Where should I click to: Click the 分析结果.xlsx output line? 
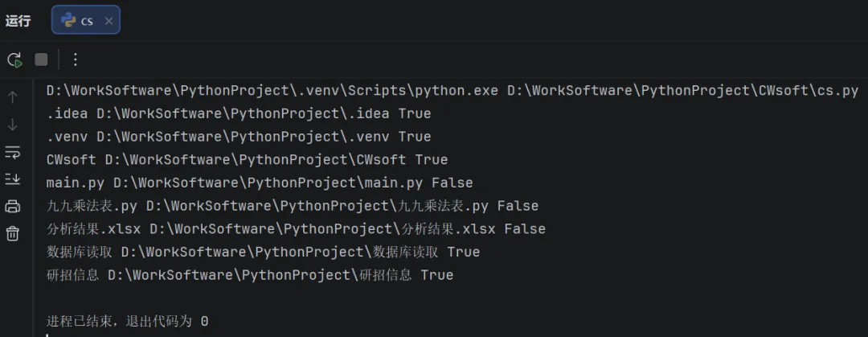296,229
